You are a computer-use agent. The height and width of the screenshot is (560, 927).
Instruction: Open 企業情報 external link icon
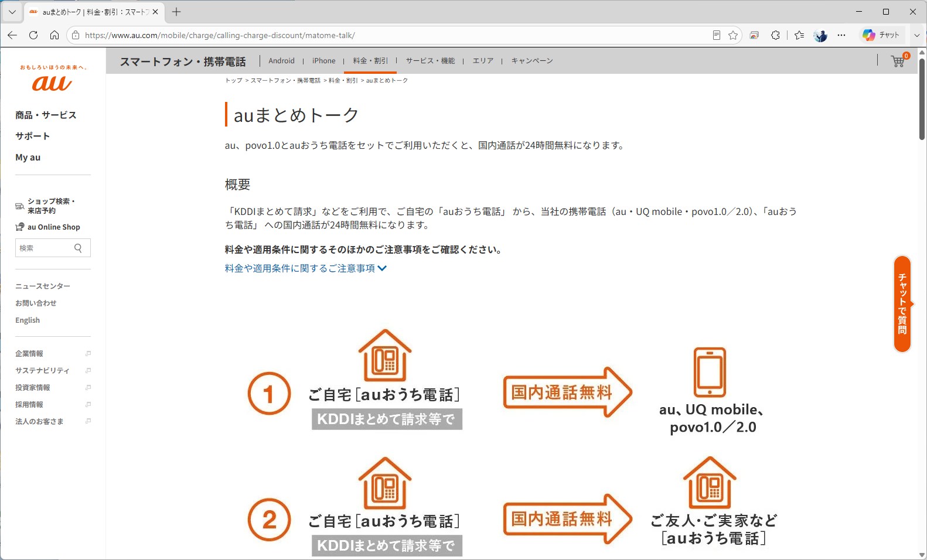88,353
